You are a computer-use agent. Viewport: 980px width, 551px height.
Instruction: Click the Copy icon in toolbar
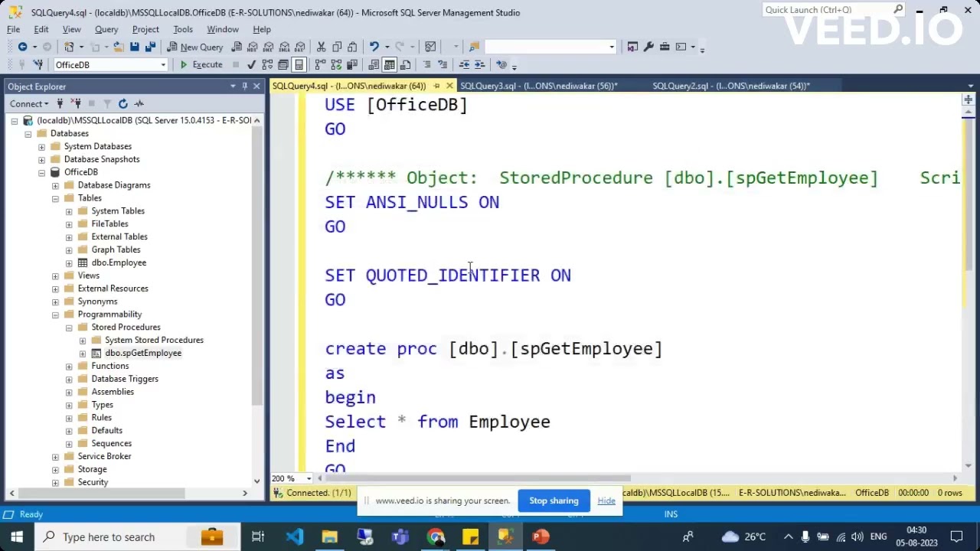(337, 47)
